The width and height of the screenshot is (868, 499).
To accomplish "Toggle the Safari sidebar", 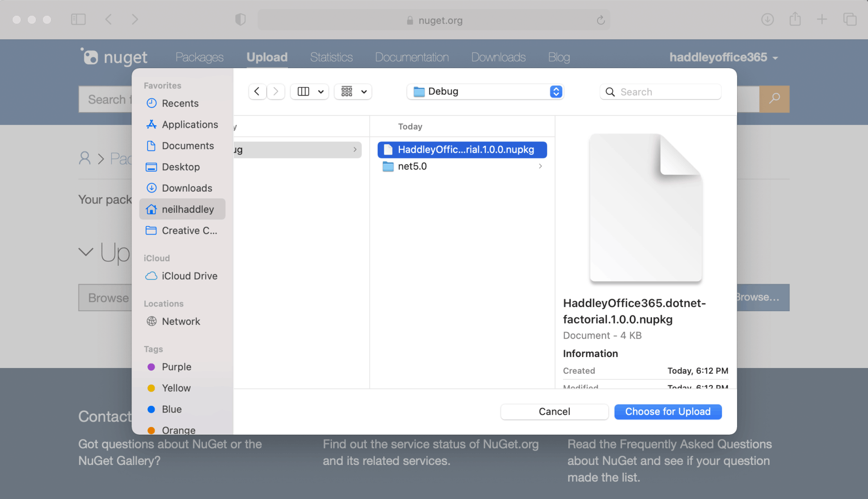I will (x=78, y=19).
